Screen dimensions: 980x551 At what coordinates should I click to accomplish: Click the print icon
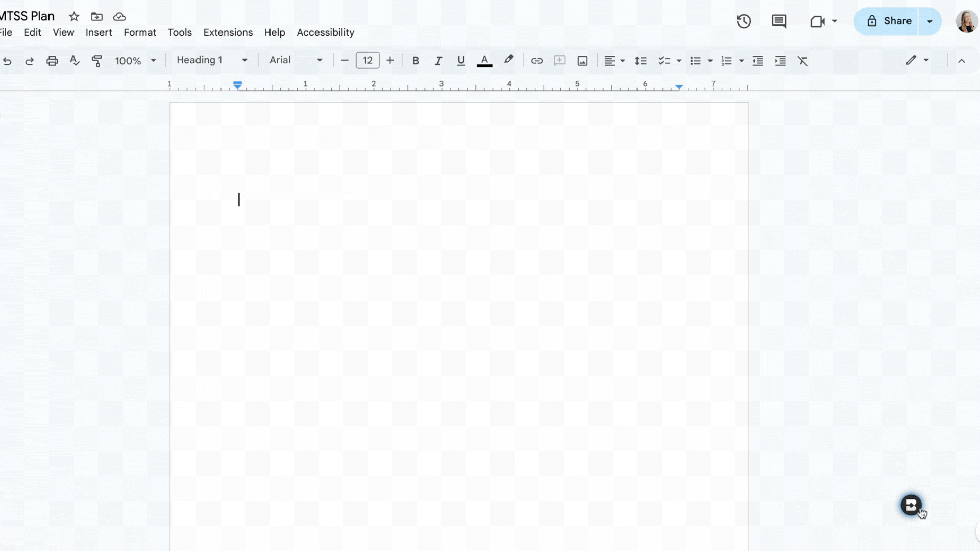(52, 61)
